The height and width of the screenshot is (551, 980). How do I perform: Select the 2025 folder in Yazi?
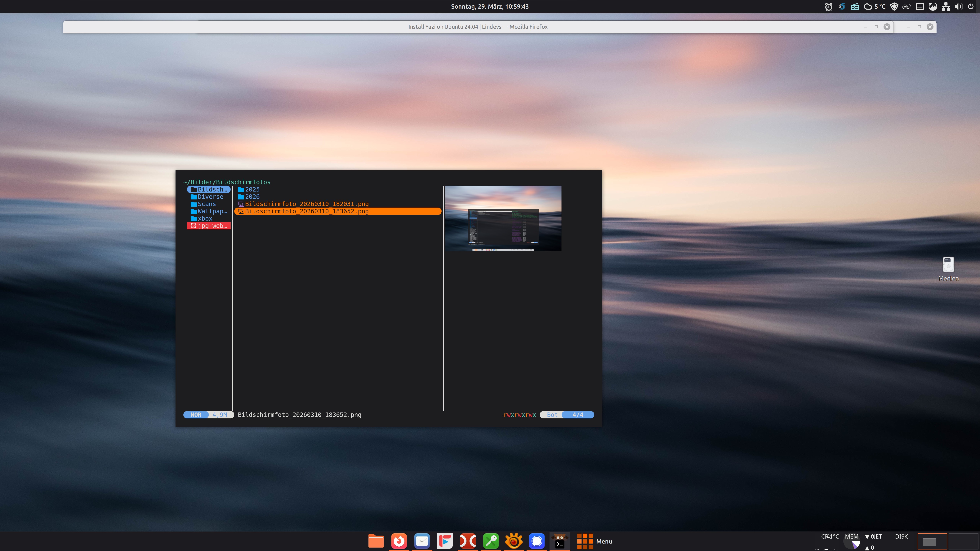[x=252, y=189]
